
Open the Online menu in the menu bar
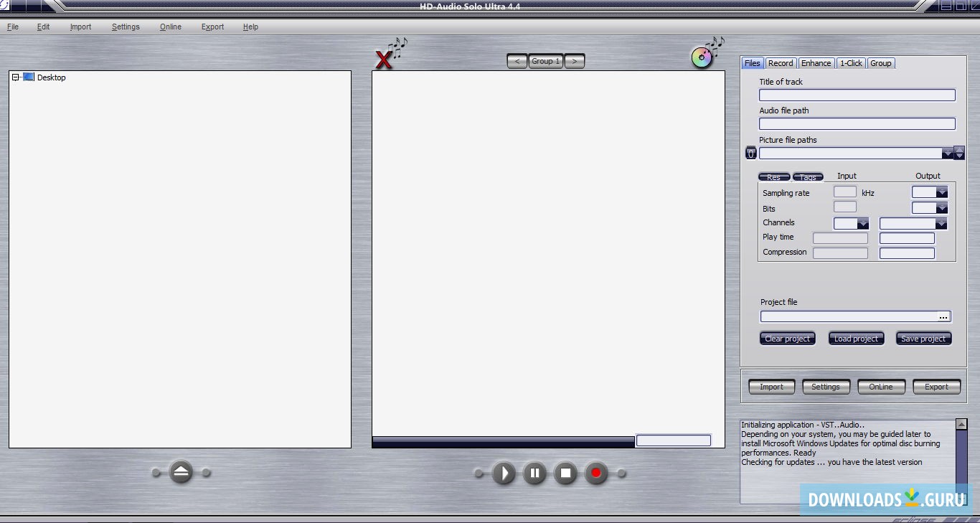(171, 27)
